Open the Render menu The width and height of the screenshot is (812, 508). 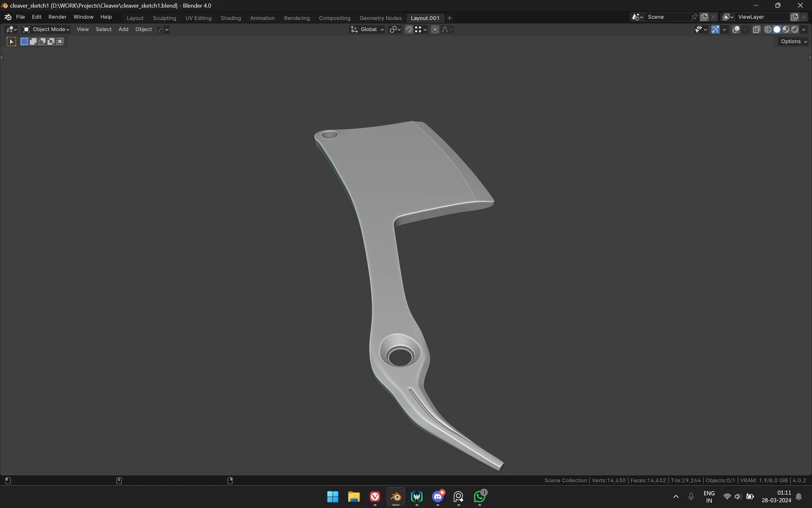click(57, 17)
